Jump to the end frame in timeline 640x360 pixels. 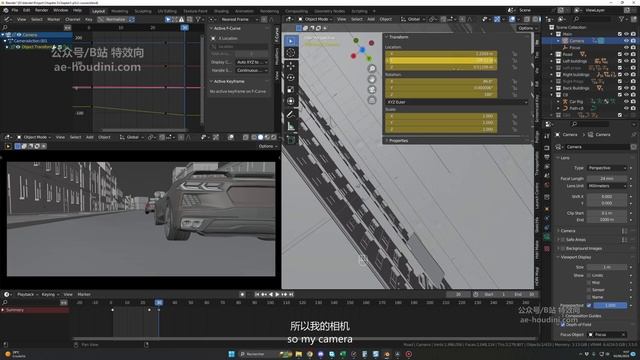(291, 294)
